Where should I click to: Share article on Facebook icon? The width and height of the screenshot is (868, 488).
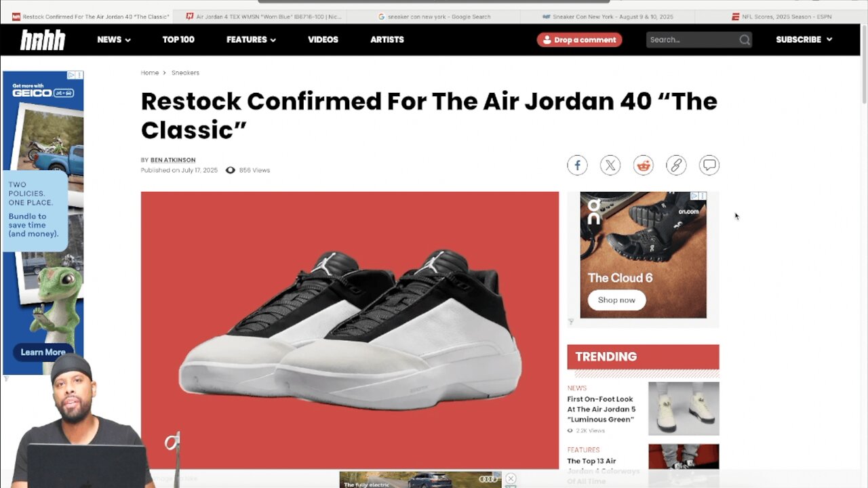pos(577,165)
